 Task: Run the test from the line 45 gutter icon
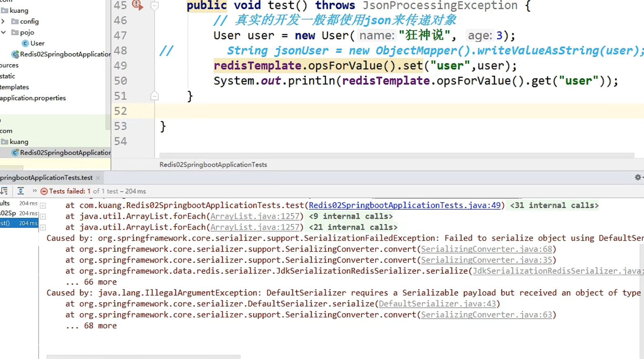coord(137,5)
